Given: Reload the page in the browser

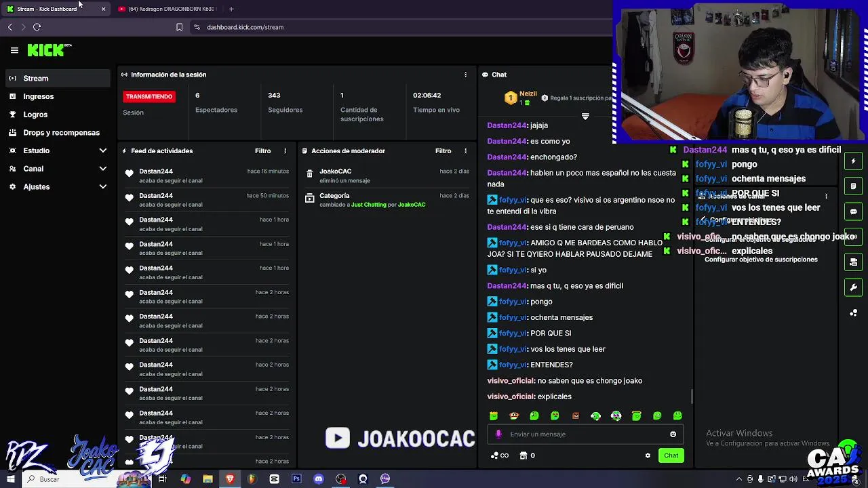Looking at the screenshot, I should tap(37, 27).
